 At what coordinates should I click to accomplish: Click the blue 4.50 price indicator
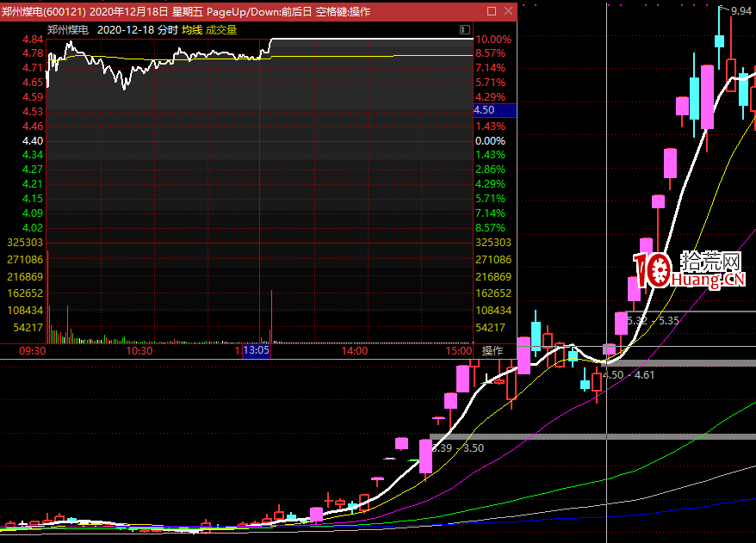click(493, 110)
